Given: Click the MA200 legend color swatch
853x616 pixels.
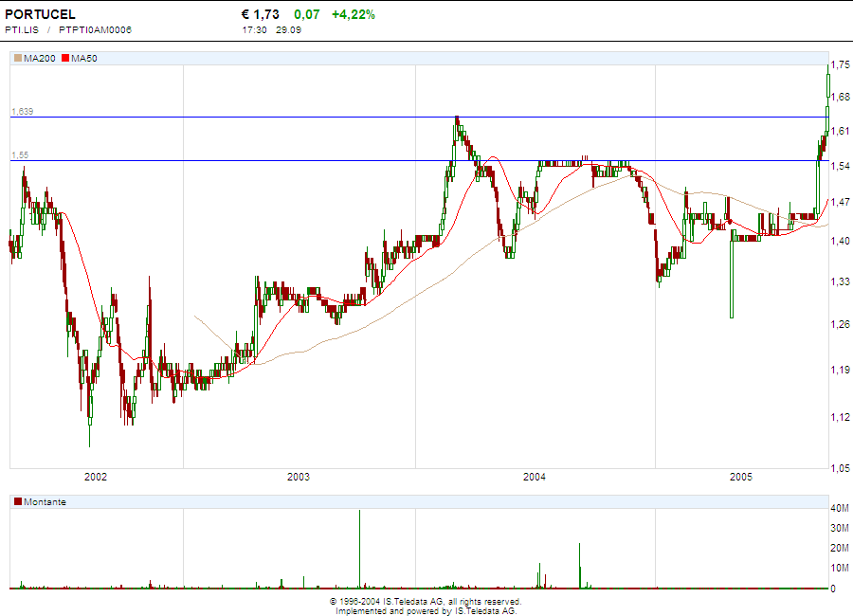Looking at the screenshot, I should coord(18,58).
